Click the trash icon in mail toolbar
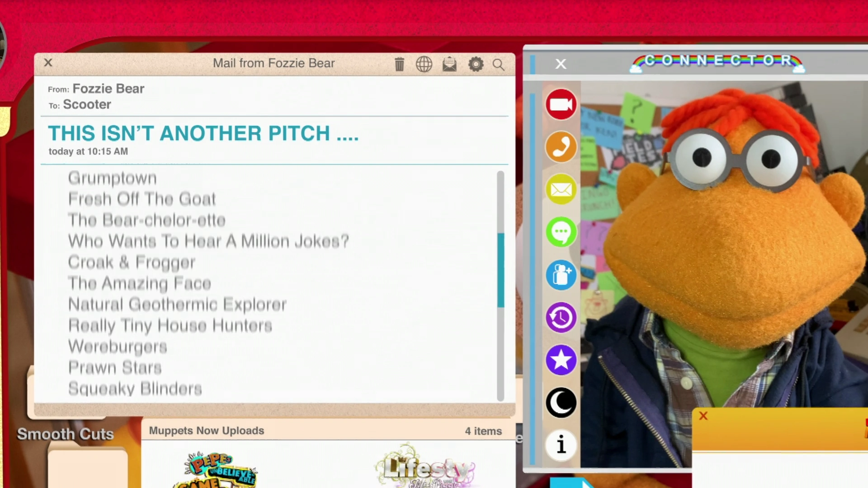Image resolution: width=868 pixels, height=488 pixels. pyautogui.click(x=399, y=64)
